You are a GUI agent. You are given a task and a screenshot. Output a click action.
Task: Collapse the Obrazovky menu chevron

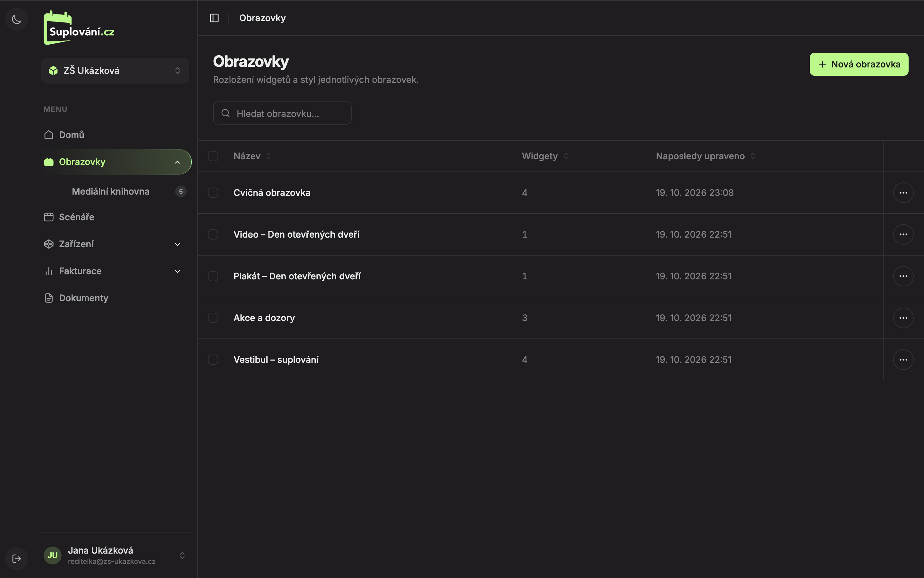(177, 162)
